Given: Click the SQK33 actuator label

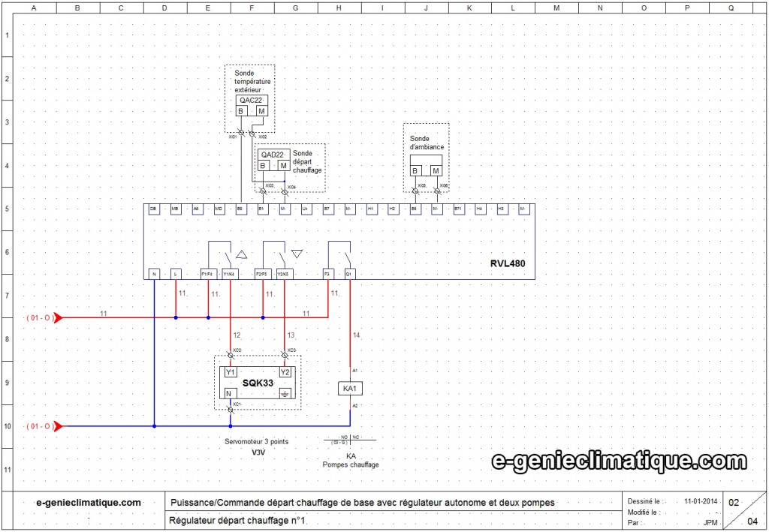Looking at the screenshot, I should pyautogui.click(x=258, y=383).
